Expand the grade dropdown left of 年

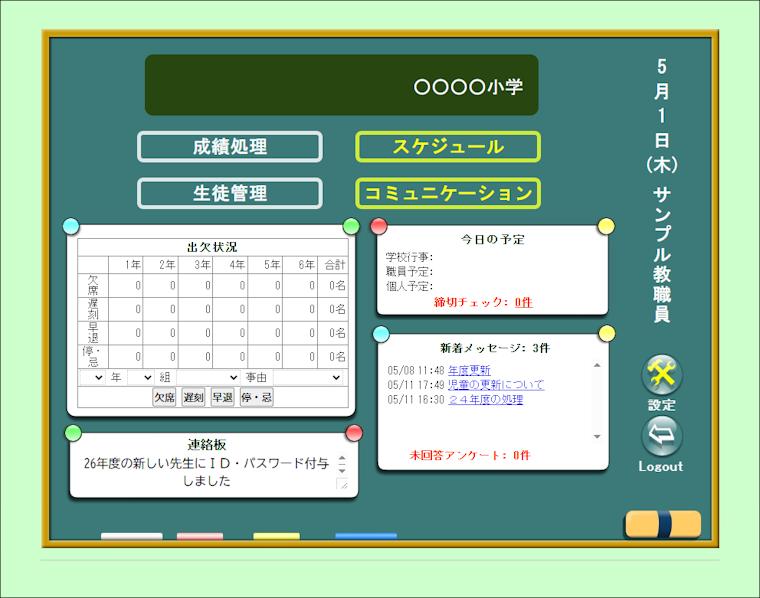[x=92, y=378]
